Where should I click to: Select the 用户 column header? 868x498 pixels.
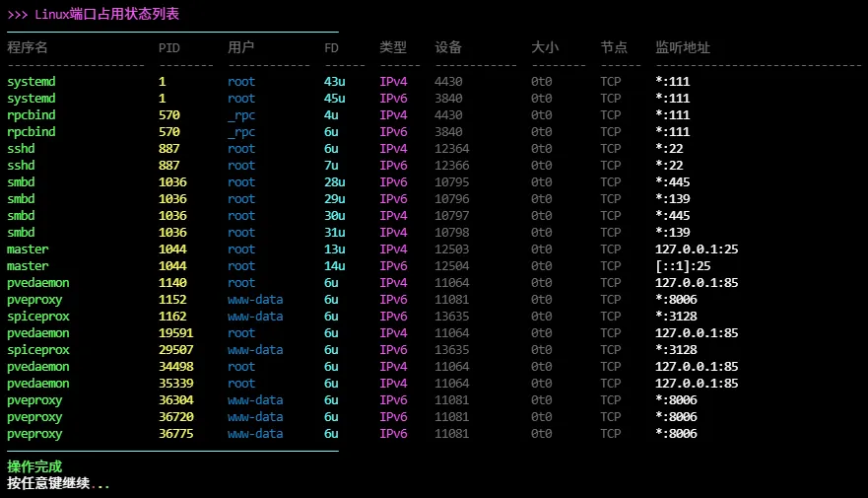(240, 47)
